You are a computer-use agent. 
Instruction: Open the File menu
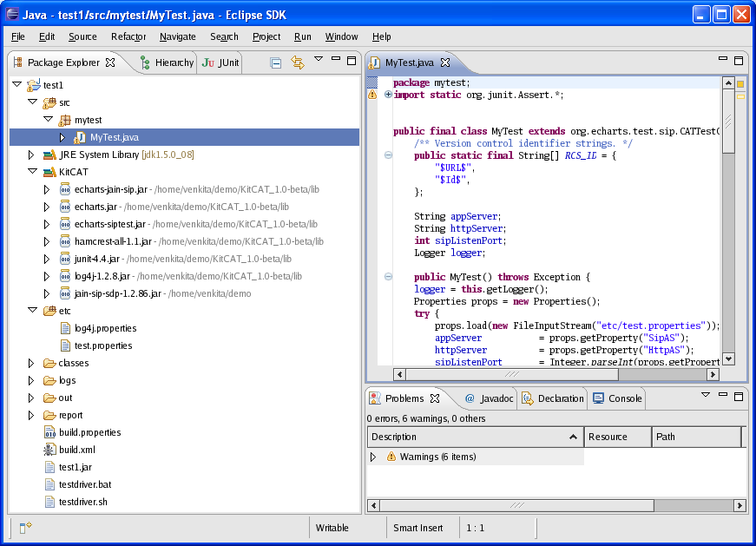pyautogui.click(x=18, y=36)
